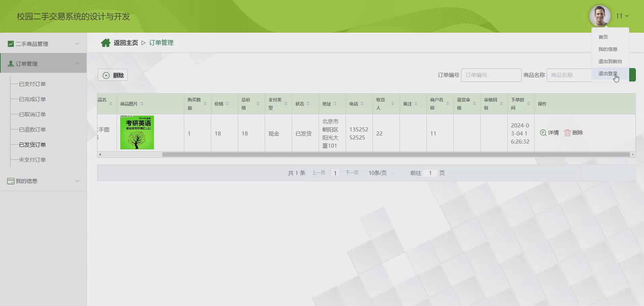
Task: Click the 订单管理 person icon in sidebar
Action: (x=11, y=64)
